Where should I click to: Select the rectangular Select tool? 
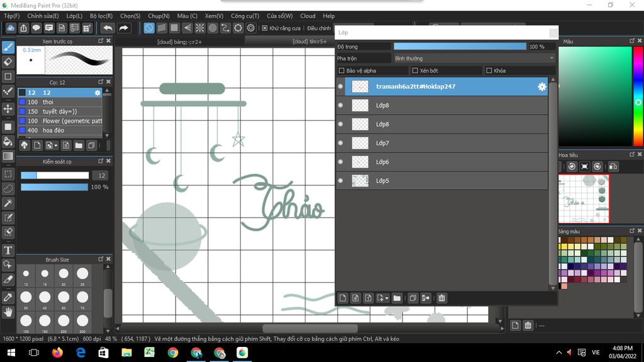[8, 174]
